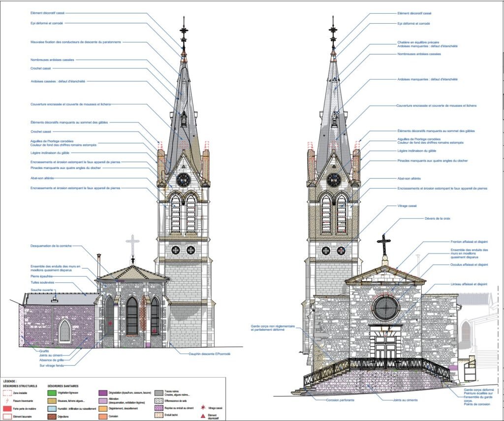Click the 'Joints au ciments' annotation below the railing
Screen dimensions: 504x421
pyautogui.click(x=405, y=400)
